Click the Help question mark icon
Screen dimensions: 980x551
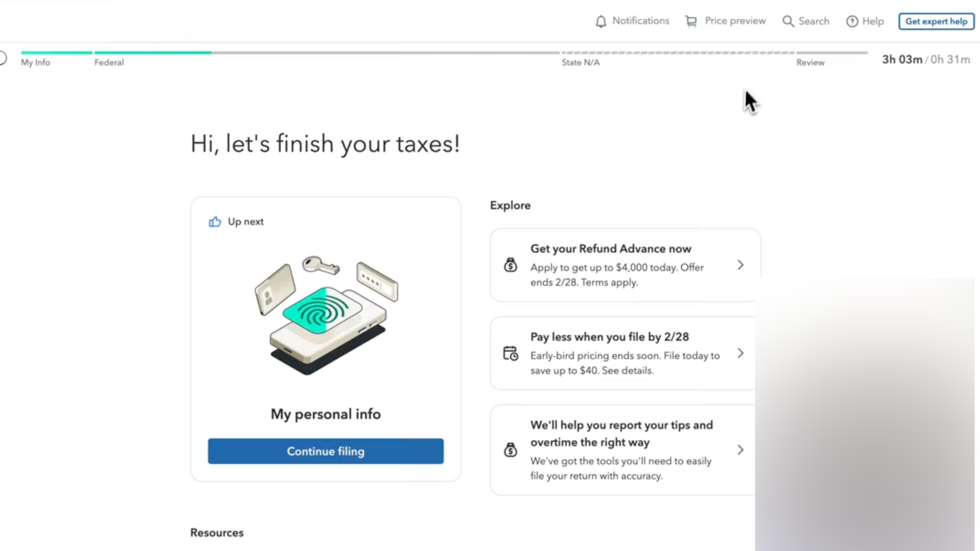tap(852, 21)
